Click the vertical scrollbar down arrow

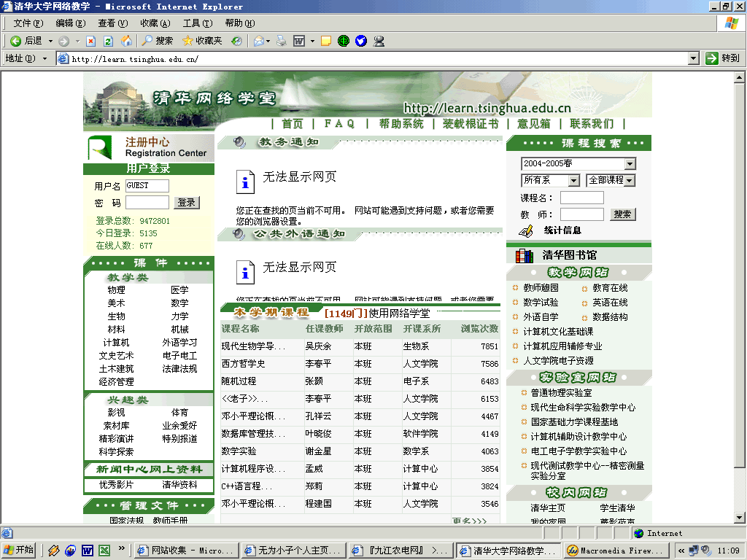pos(739,517)
